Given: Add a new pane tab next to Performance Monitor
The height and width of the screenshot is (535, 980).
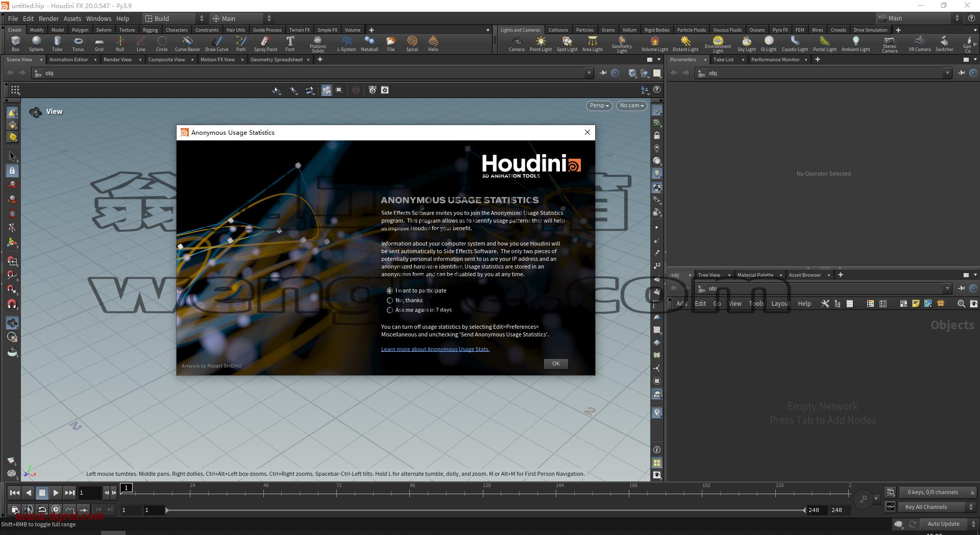Looking at the screenshot, I should coord(817,60).
